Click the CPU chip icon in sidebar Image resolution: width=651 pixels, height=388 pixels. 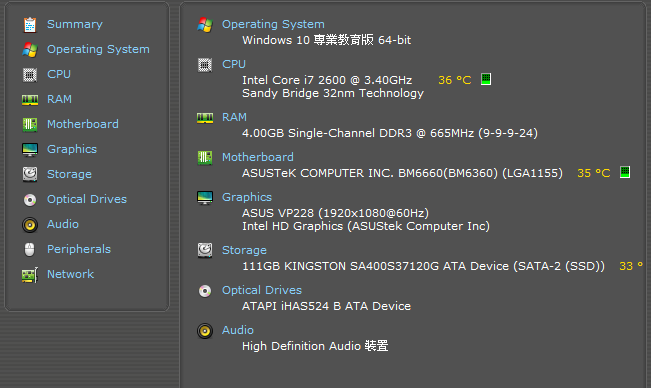tap(29, 75)
